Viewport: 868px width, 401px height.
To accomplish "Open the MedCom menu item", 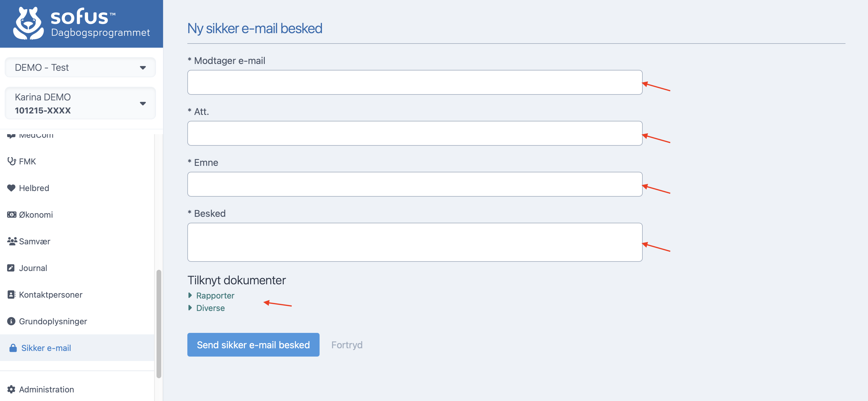I will 36,136.
